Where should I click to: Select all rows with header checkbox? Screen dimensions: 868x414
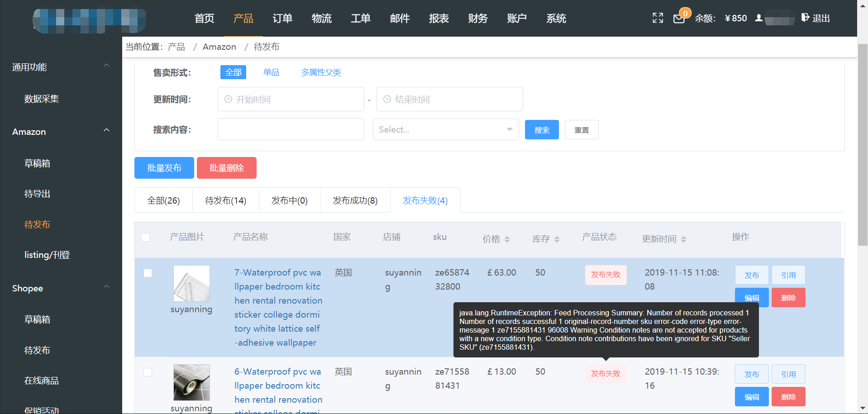(145, 237)
